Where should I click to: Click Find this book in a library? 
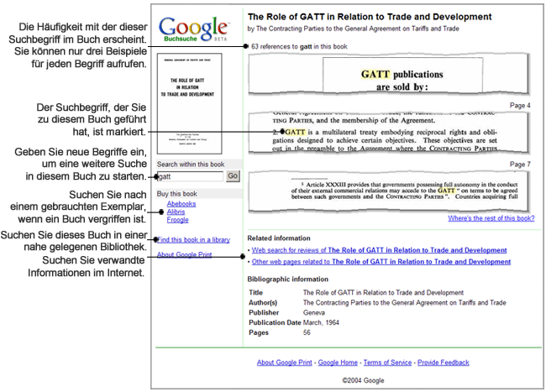[194, 241]
